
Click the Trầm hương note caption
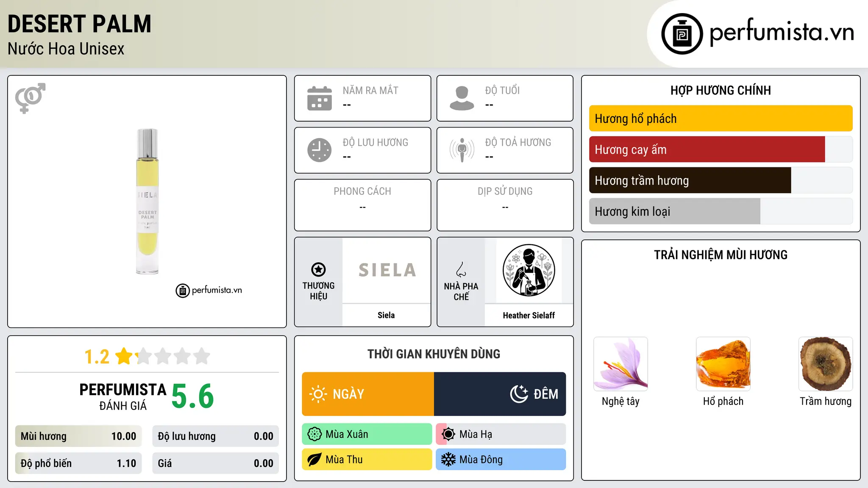coord(826,401)
